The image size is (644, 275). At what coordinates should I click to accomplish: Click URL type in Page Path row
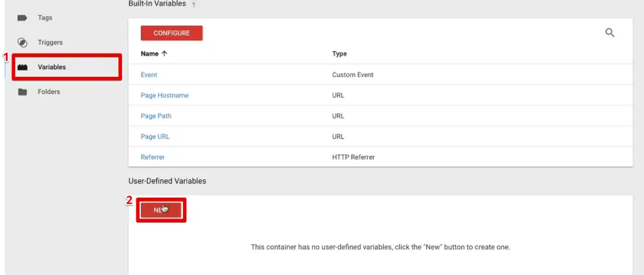pos(338,116)
